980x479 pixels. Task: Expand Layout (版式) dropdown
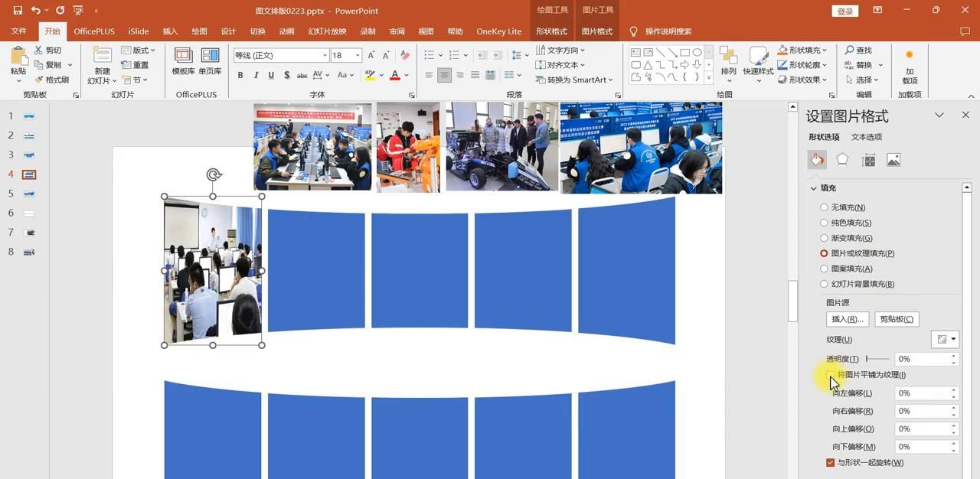[x=139, y=51]
